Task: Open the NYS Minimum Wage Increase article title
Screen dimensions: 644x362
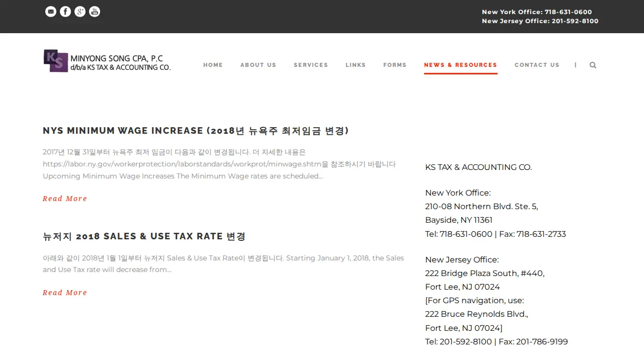Action: [x=196, y=131]
